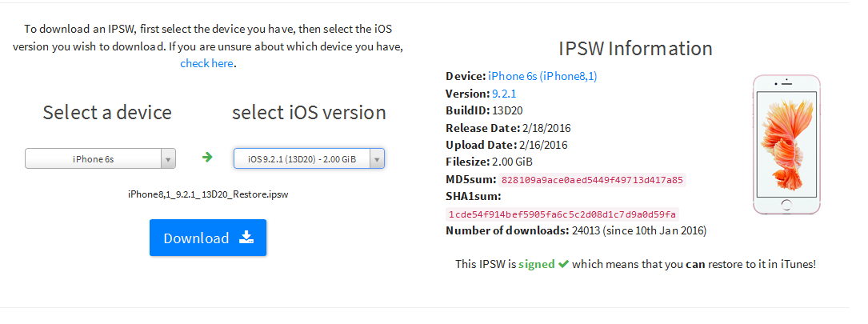
Task: Open the 'check here' link
Action: pos(206,63)
